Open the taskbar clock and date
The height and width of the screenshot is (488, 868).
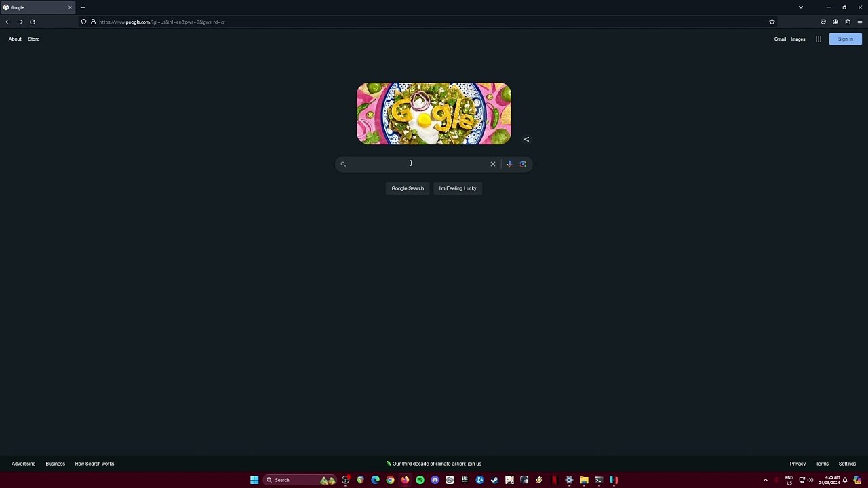point(829,480)
